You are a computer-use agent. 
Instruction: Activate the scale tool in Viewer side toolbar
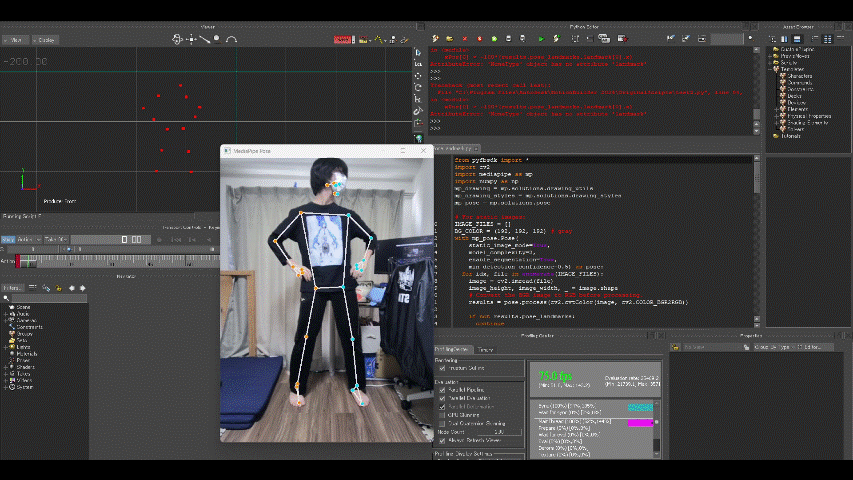click(x=418, y=99)
